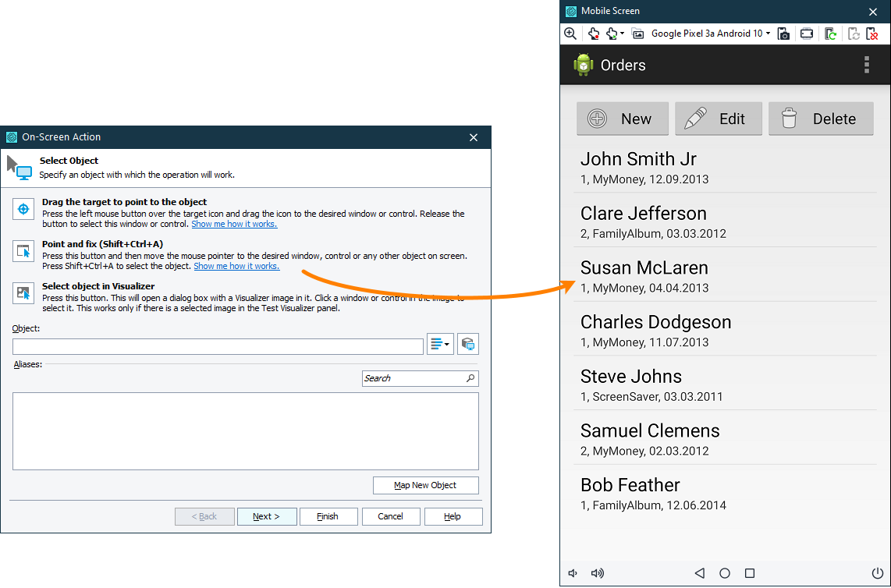Click the object browser icon beside Object field
Viewport: 891px width, 588px height.
click(x=467, y=344)
